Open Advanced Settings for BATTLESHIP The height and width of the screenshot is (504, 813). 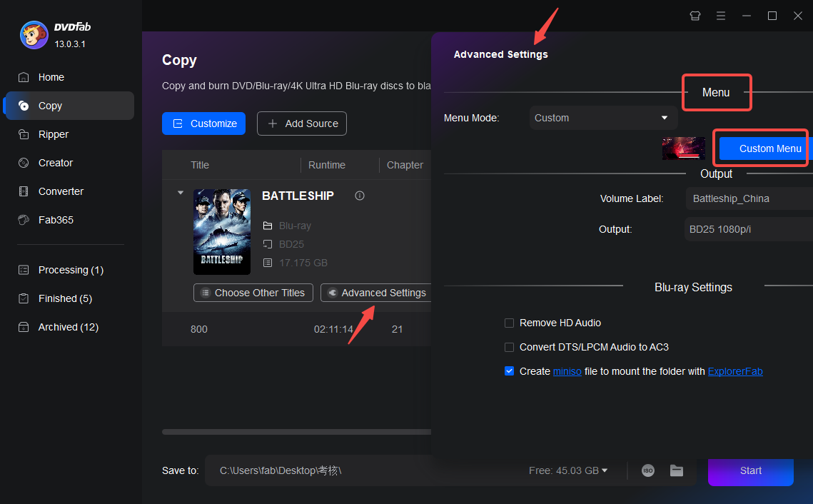point(376,293)
